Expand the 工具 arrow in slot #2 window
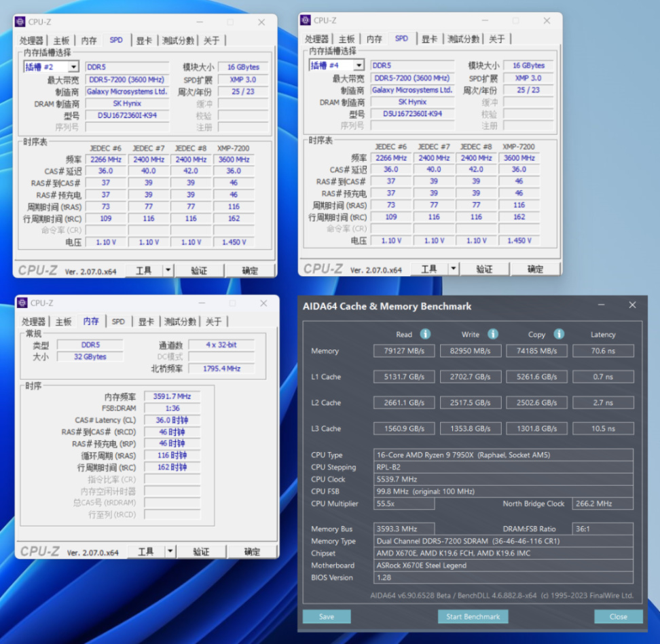Screen dimensions: 660x644 tap(168, 271)
